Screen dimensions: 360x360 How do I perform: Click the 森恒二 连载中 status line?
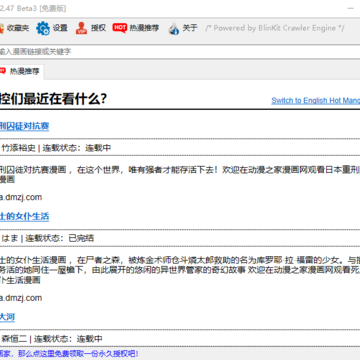[52, 339]
